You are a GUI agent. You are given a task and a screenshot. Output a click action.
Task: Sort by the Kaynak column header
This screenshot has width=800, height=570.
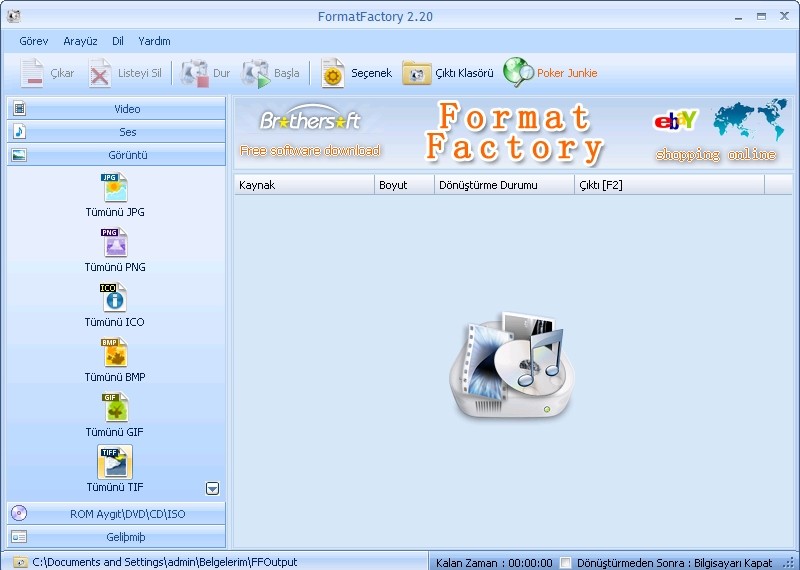click(304, 185)
